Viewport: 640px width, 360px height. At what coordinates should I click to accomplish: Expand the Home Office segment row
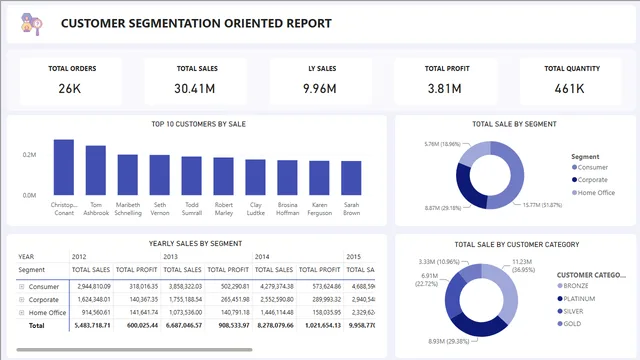(x=22, y=313)
